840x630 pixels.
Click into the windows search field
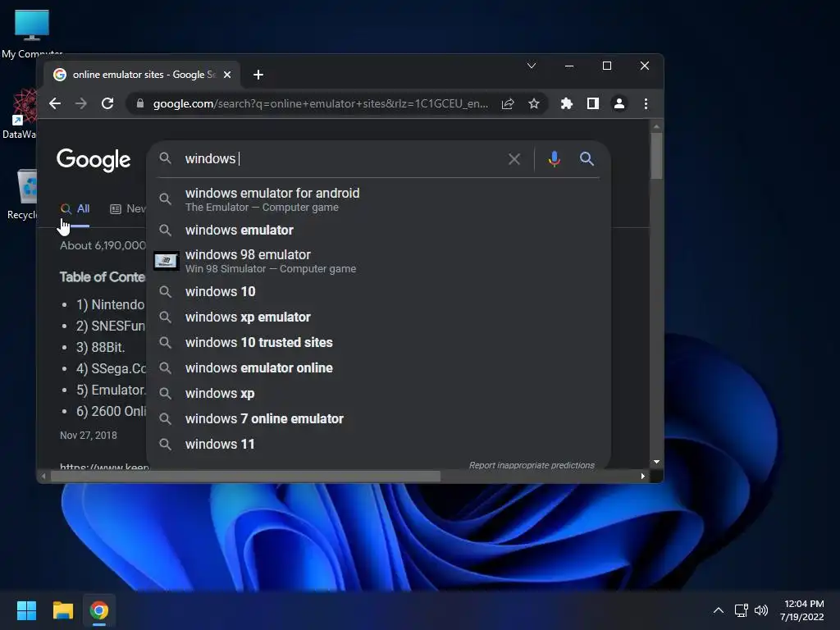click(343, 158)
